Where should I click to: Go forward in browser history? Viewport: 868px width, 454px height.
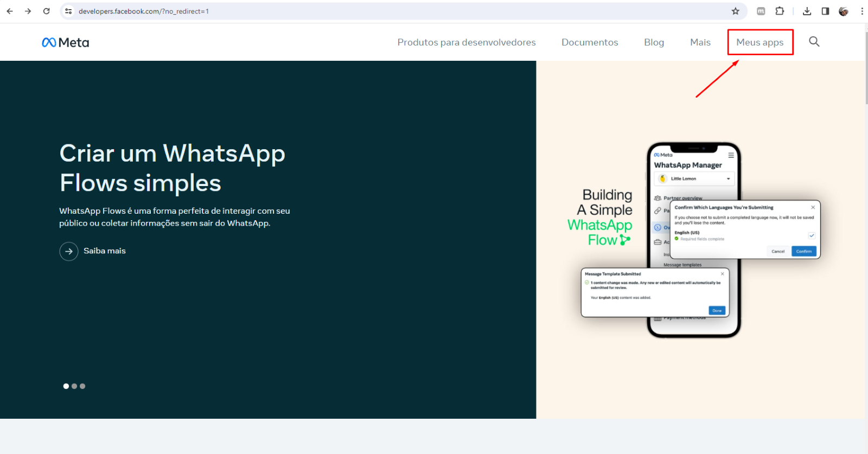28,11
